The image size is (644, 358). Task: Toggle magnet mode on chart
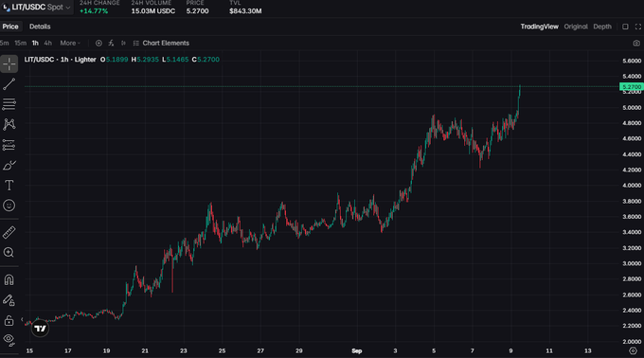[9, 280]
